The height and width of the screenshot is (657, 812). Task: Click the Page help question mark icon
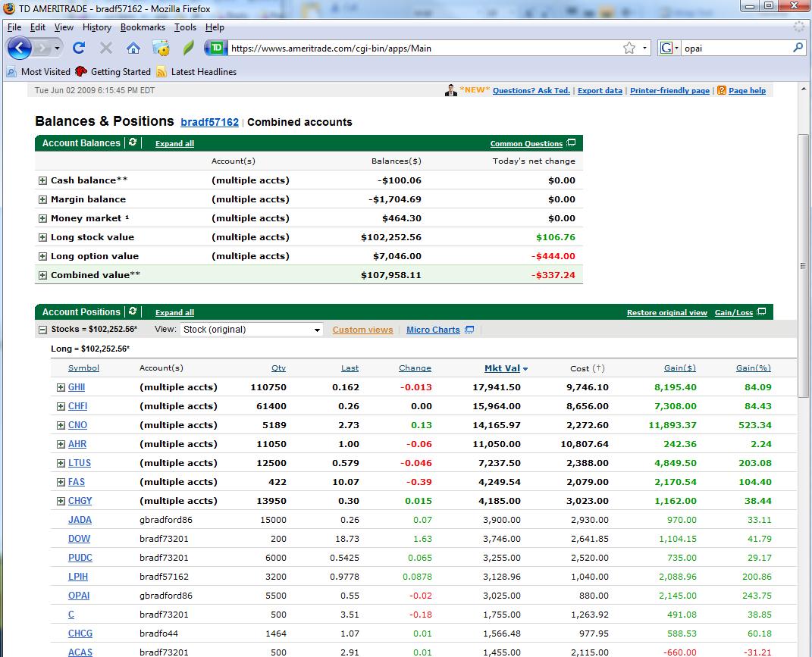(x=721, y=90)
